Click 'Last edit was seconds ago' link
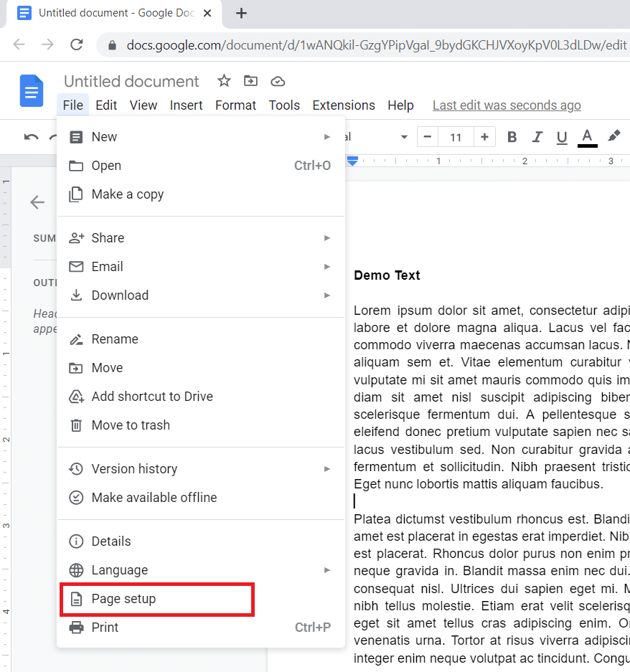630x672 pixels. coord(507,105)
